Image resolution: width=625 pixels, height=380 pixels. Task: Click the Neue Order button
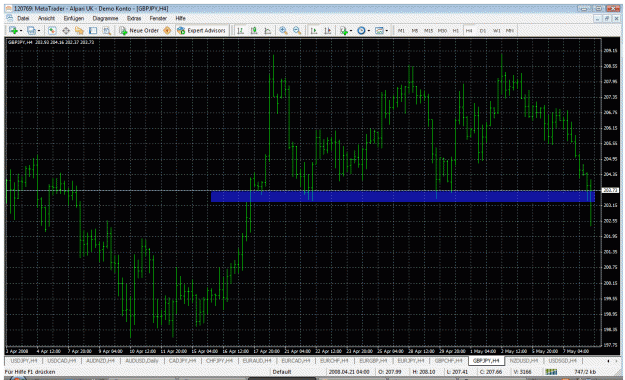point(139,30)
